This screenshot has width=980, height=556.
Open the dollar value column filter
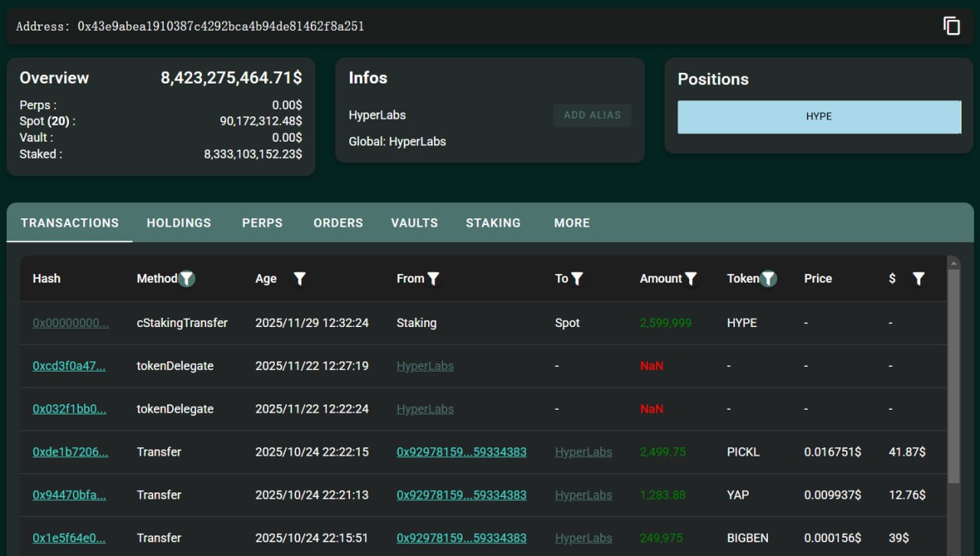[918, 279]
